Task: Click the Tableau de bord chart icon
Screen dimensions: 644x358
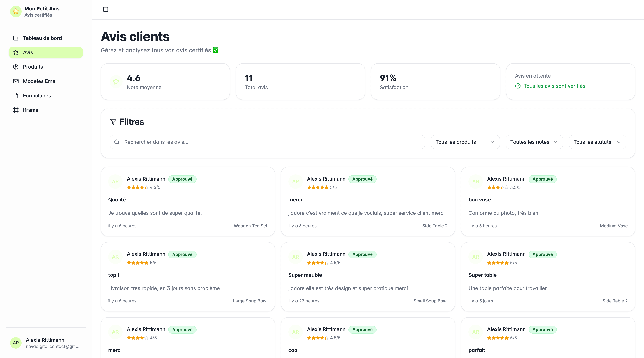Action: coord(16,38)
